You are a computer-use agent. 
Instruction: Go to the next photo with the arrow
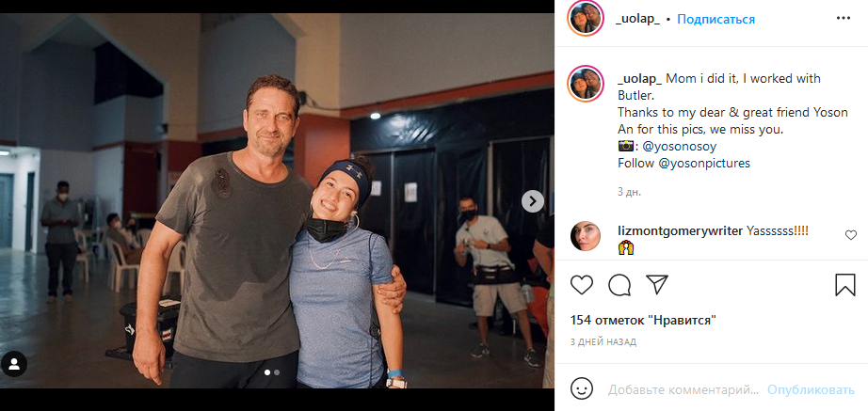tap(533, 200)
